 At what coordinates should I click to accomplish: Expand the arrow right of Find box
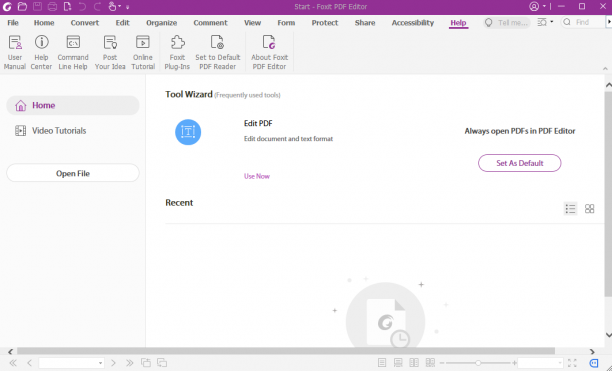(x=609, y=22)
